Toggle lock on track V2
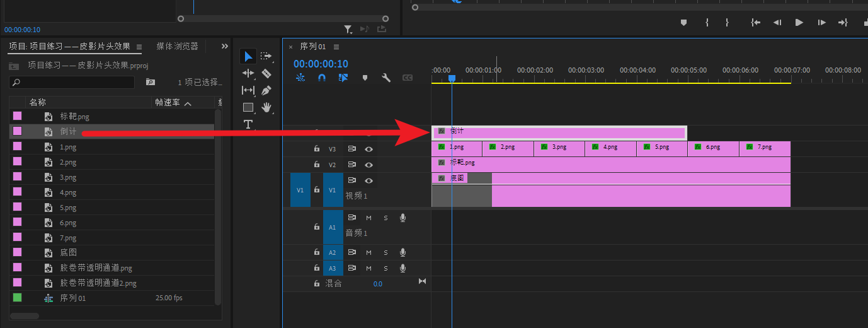This screenshot has width=868, height=328. [317, 165]
